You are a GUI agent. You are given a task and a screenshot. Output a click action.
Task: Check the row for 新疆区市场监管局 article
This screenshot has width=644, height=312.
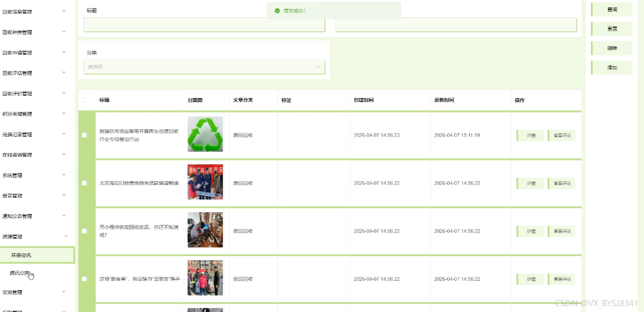tap(85, 135)
